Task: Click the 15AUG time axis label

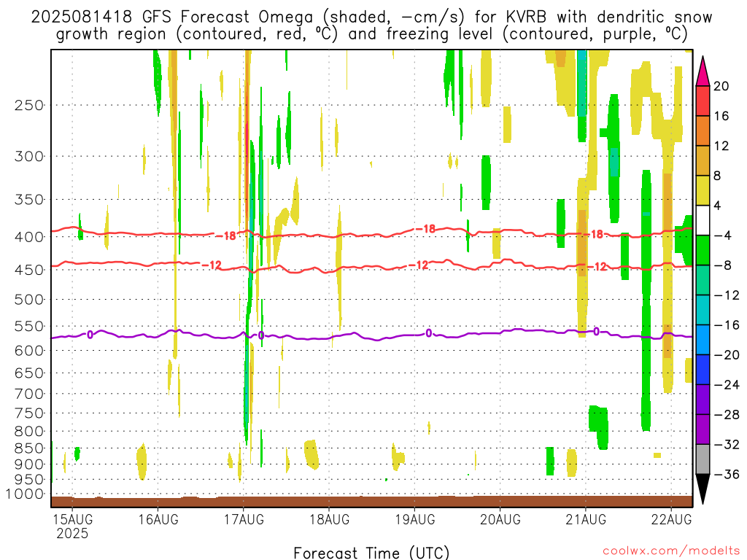Action: 72,519
